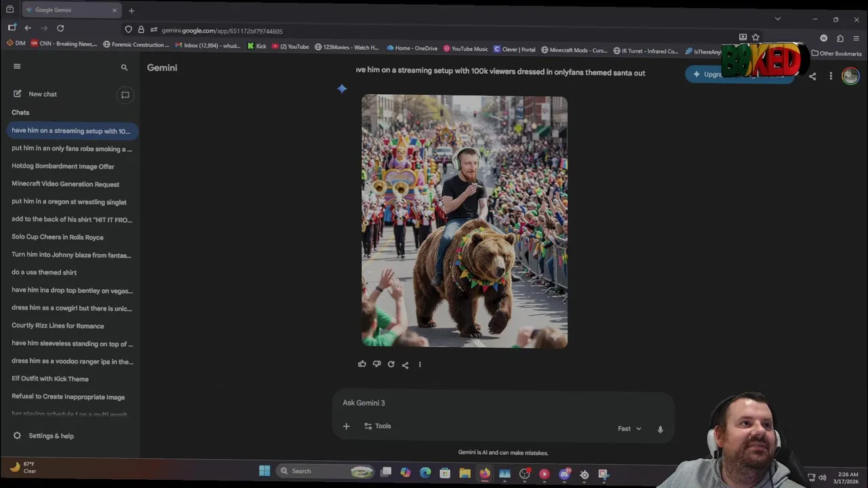This screenshot has width=868, height=488.
Task: Open the header three-dot menu
Action: pyautogui.click(x=831, y=76)
